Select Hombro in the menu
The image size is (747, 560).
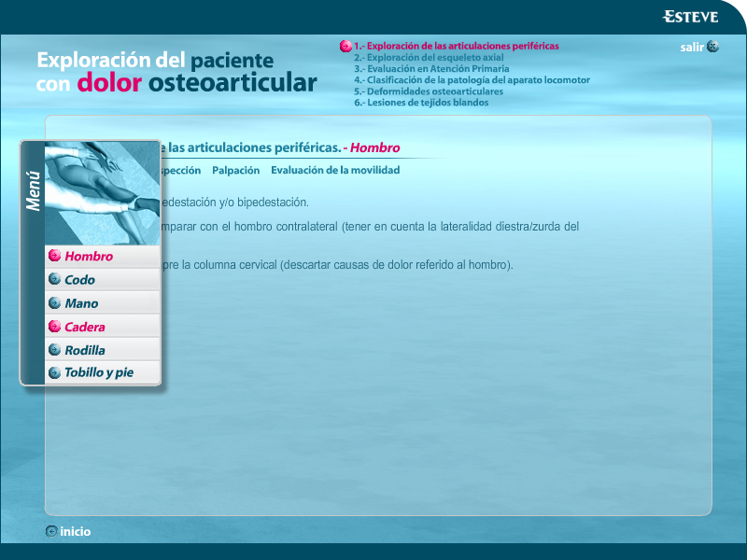tap(103, 256)
